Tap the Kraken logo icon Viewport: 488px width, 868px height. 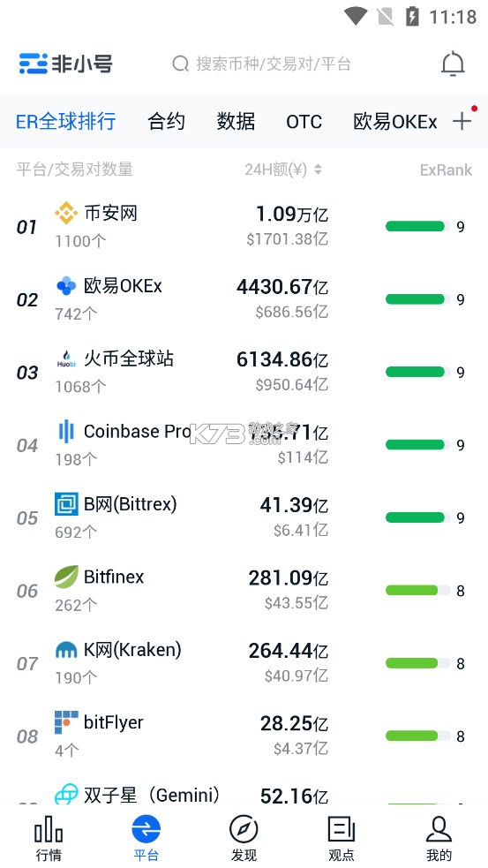[x=66, y=650]
